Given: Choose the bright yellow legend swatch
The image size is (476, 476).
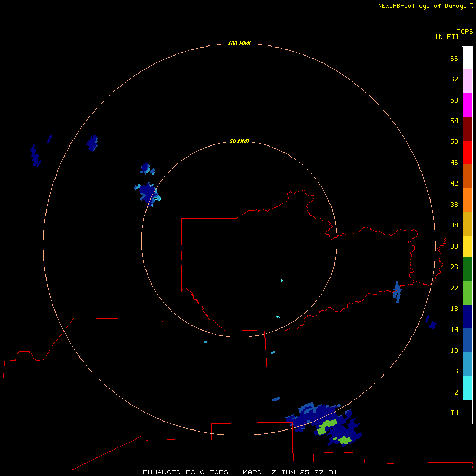Looking at the screenshot, I should 467,246.
